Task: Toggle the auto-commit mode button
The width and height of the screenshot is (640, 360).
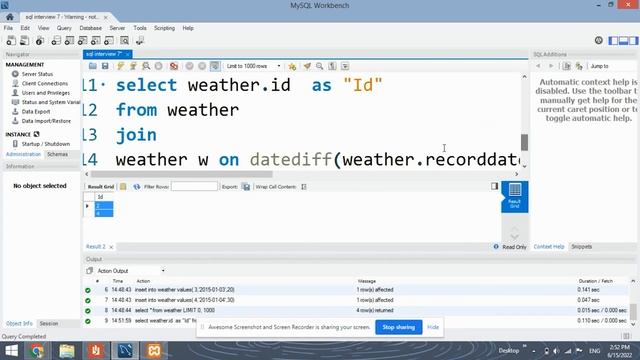Action: point(215,66)
